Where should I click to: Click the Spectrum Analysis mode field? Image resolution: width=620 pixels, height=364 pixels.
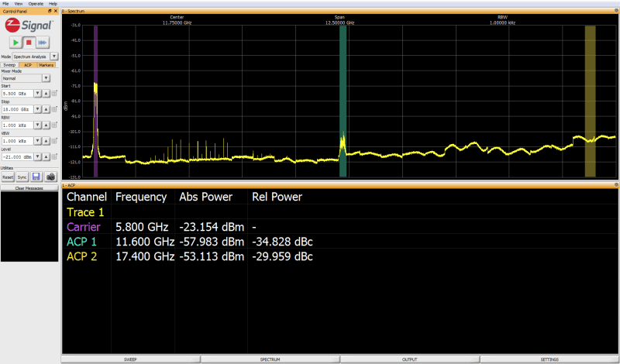tap(32, 57)
